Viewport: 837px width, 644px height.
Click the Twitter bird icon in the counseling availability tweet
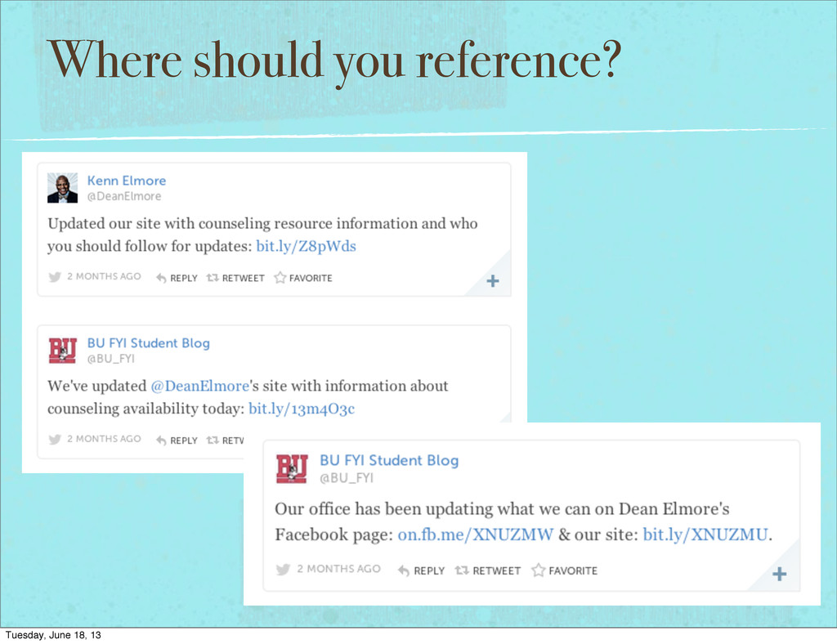pos(55,439)
